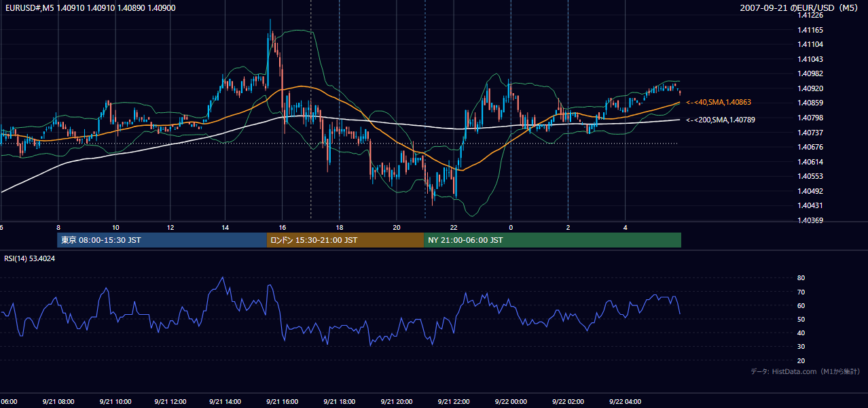Click price axis label 1.40859
The width and height of the screenshot is (868, 408).
[x=810, y=103]
